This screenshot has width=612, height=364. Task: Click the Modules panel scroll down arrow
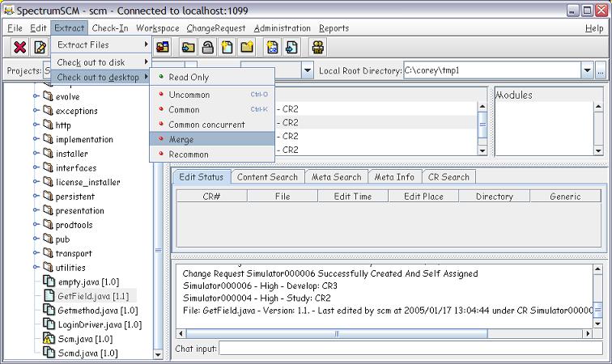click(x=598, y=151)
